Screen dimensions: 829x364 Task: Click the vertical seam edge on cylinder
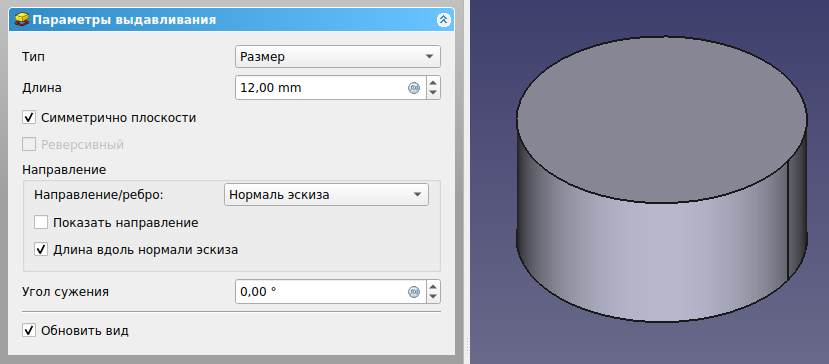click(x=788, y=221)
